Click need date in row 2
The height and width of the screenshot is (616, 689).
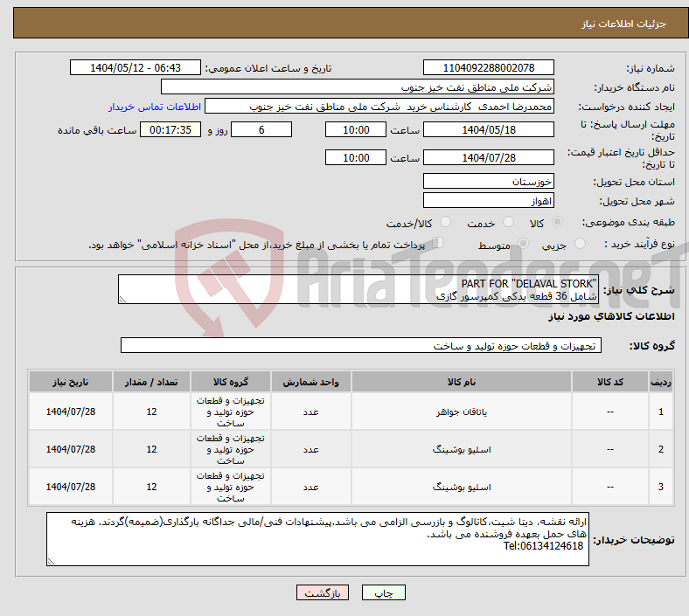coord(71,449)
